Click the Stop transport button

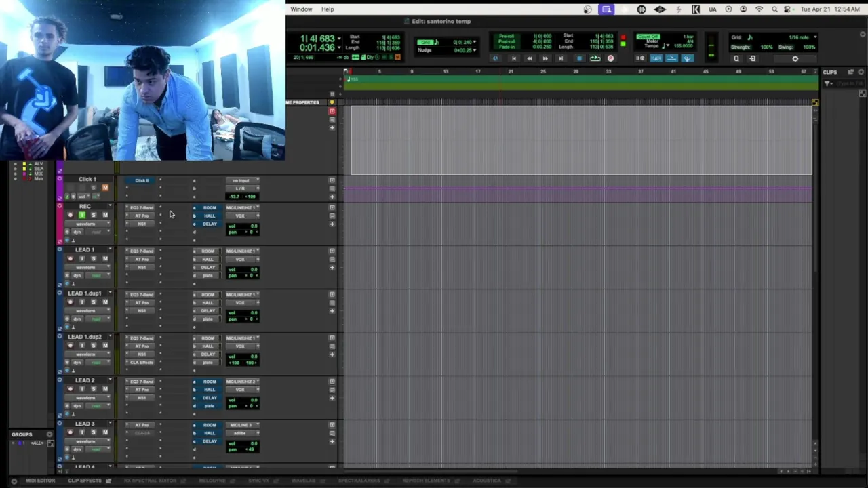(579, 59)
